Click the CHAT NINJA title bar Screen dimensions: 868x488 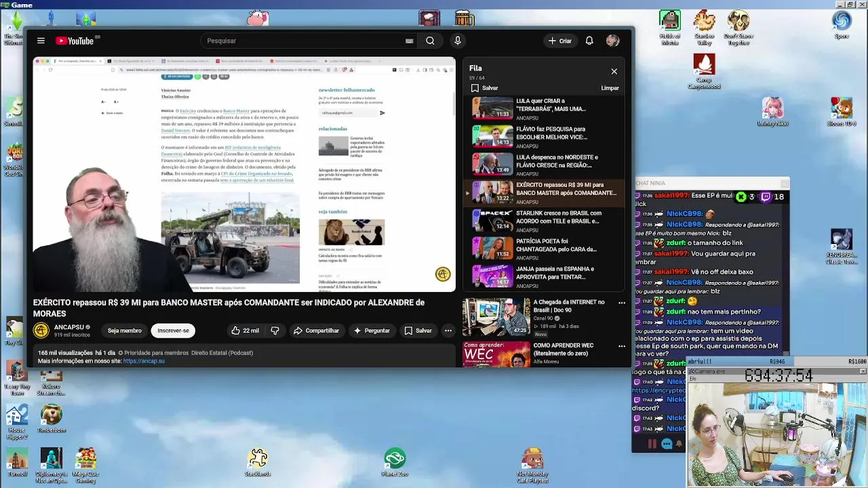click(712, 183)
